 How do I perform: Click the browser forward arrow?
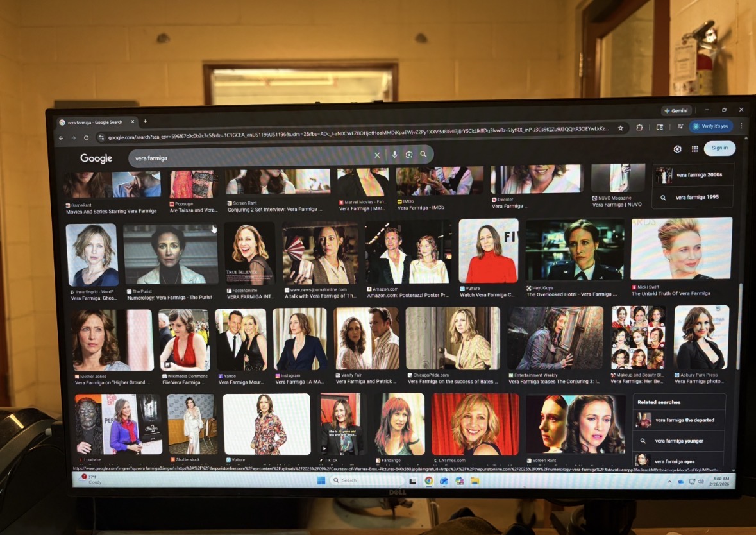pyautogui.click(x=73, y=138)
